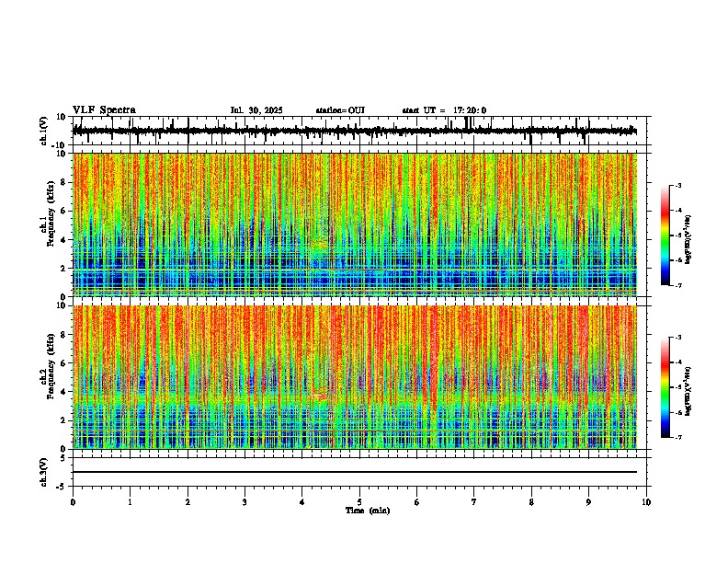The width and height of the screenshot is (728, 563).
Task: Click the Time (min) axis label
Action: [x=368, y=511]
